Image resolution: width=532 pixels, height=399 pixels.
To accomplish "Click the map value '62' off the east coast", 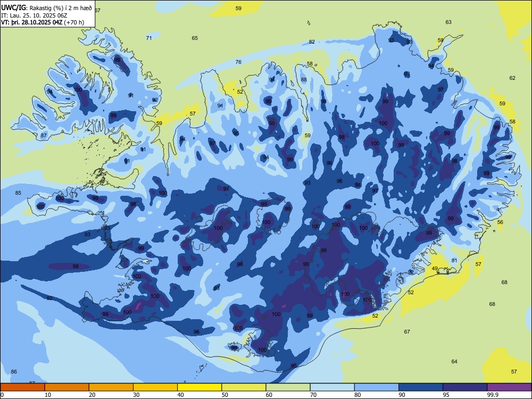I will click(x=512, y=78).
